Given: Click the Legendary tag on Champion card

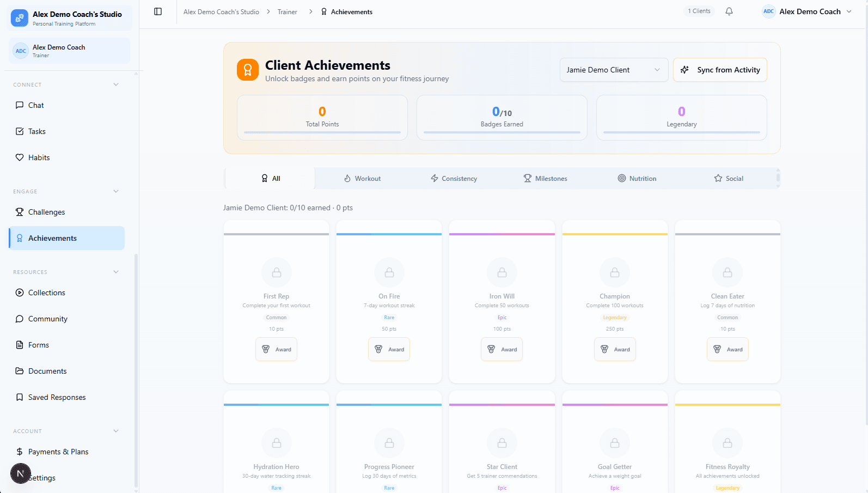Looking at the screenshot, I should 615,318.
